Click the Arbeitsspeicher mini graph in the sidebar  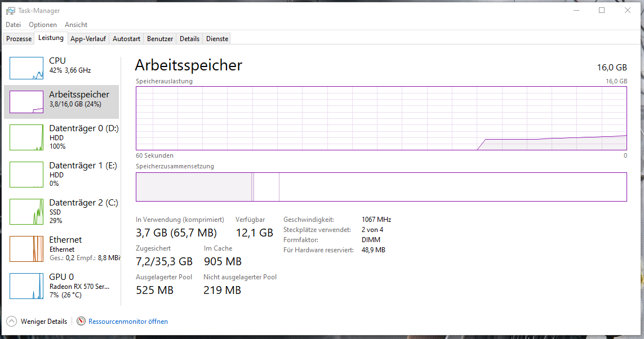coord(26,102)
